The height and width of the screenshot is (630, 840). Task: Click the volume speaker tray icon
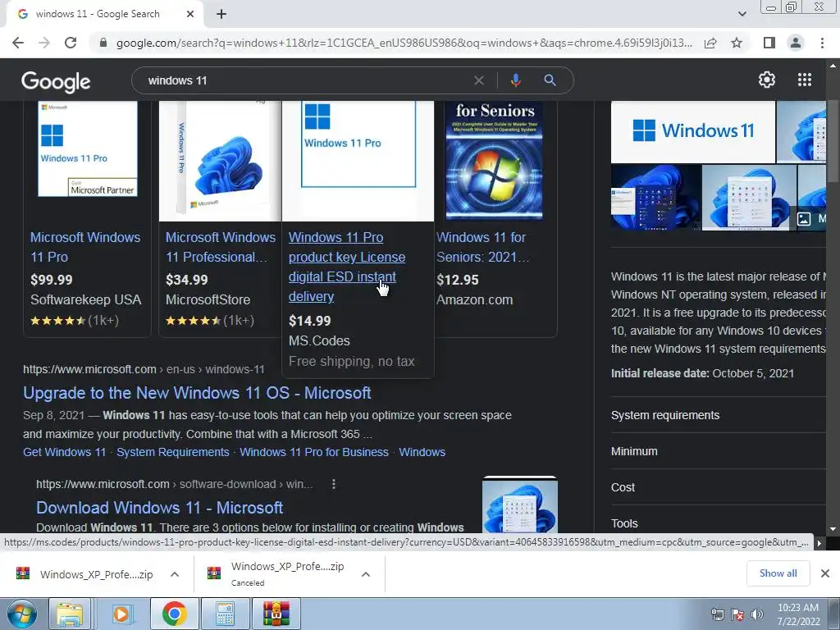pyautogui.click(x=757, y=614)
